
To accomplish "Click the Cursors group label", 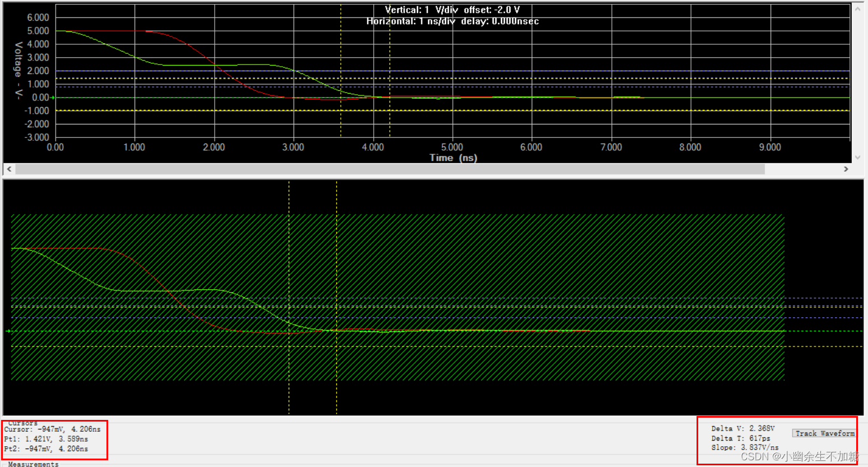I will click(x=23, y=423).
